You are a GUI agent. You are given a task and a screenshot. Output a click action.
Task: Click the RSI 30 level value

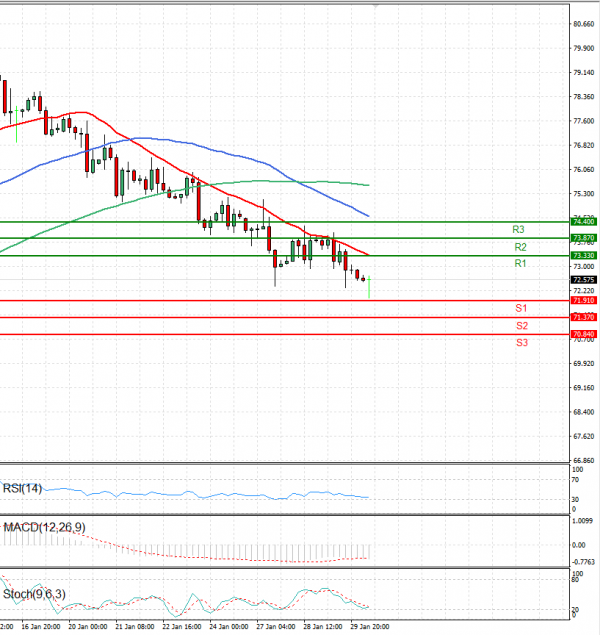pyautogui.click(x=575, y=500)
